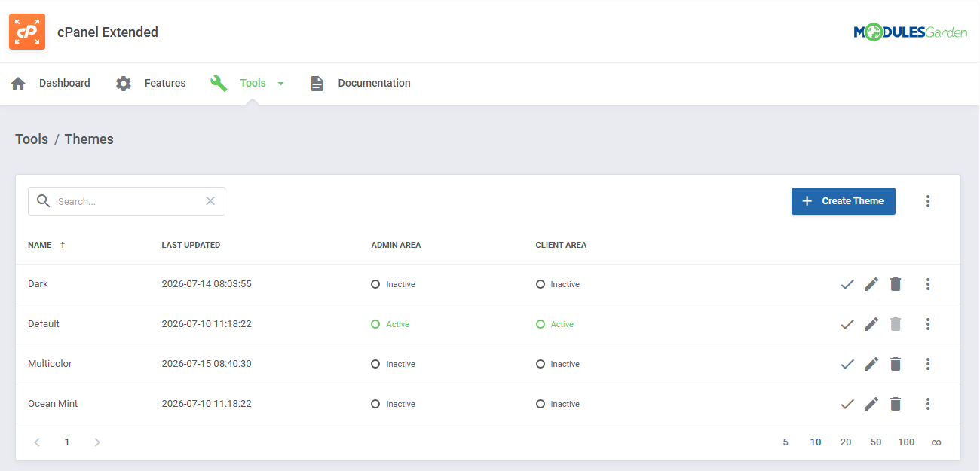
Task: Click the Create Theme button
Action: [844, 201]
